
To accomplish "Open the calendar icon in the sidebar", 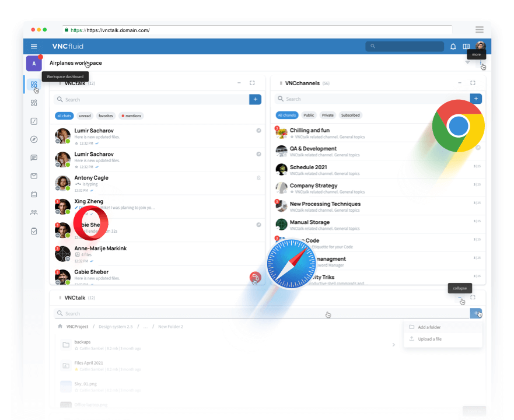I will point(34,194).
